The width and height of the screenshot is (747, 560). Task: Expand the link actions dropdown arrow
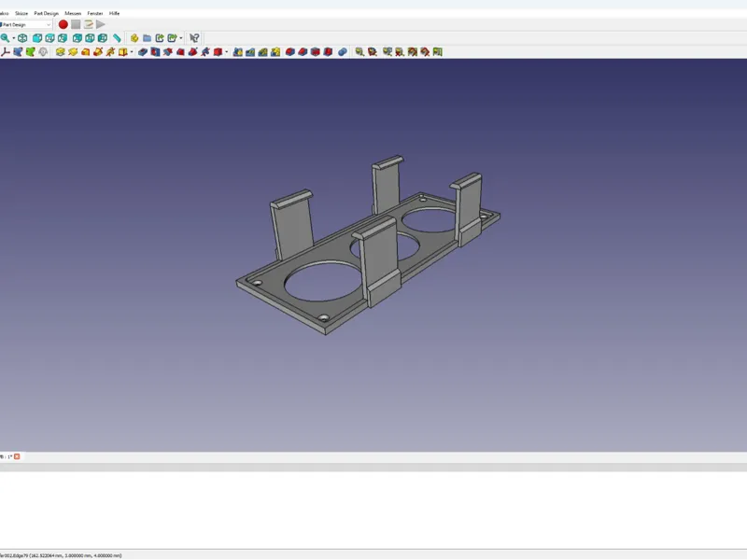(181, 38)
